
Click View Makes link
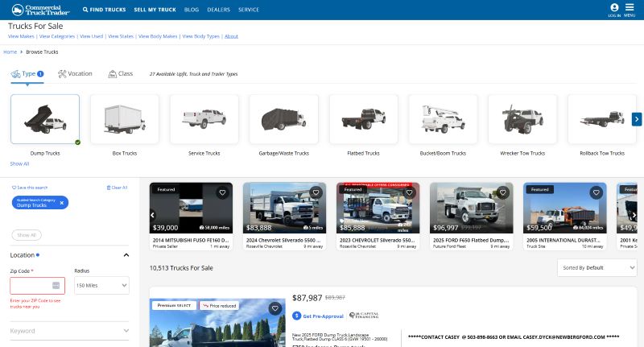click(x=22, y=36)
